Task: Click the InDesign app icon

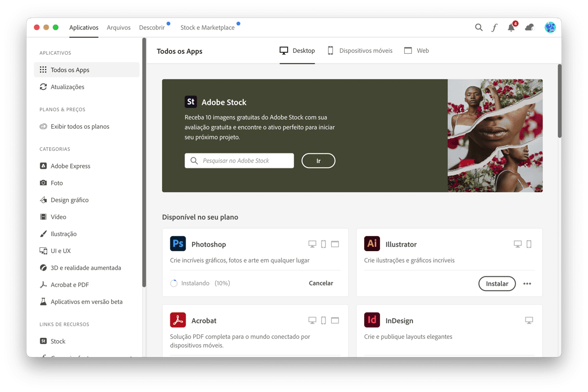Action: coord(372,320)
